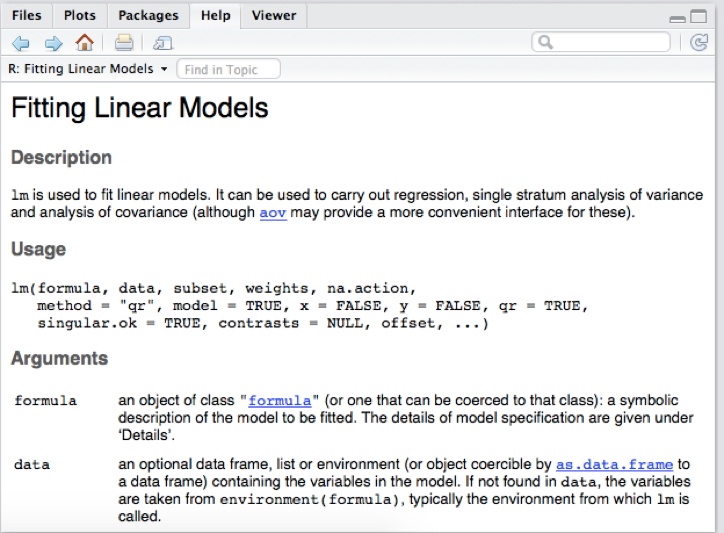Screen dimensions: 724x533
Task: Click the method = "qr" usage line
Action: tap(312, 306)
